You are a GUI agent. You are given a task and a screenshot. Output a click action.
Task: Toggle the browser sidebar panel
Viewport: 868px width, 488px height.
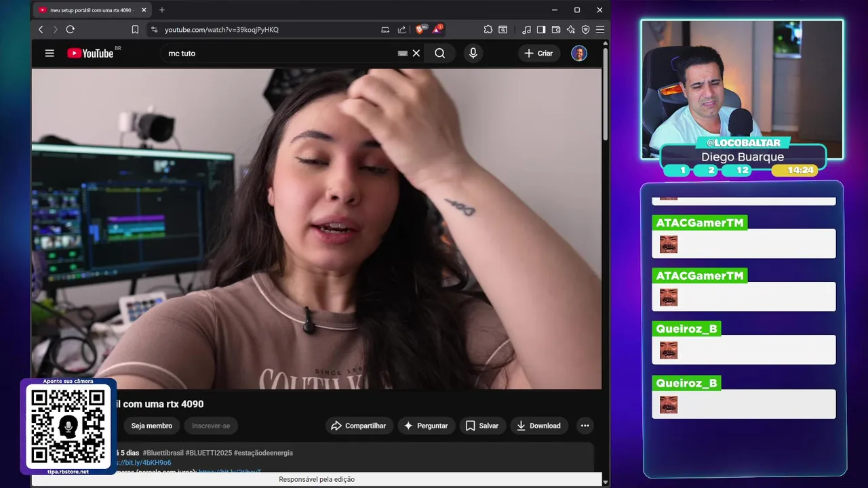pos(541,30)
